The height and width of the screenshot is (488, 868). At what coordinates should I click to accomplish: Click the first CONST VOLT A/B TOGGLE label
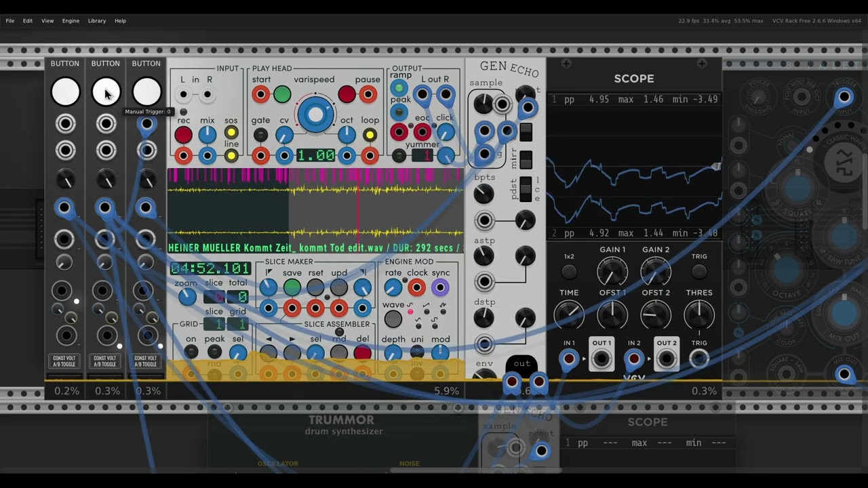(64, 361)
